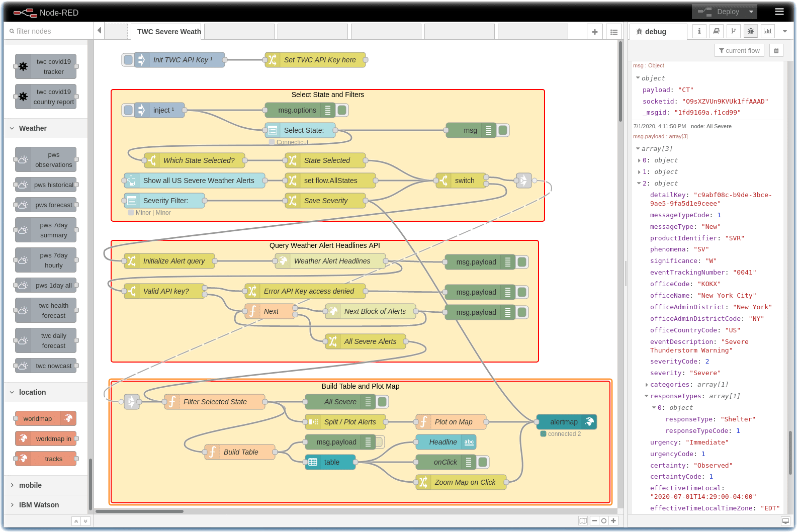Collapse the responseTypes array[1] entry

[647, 396]
